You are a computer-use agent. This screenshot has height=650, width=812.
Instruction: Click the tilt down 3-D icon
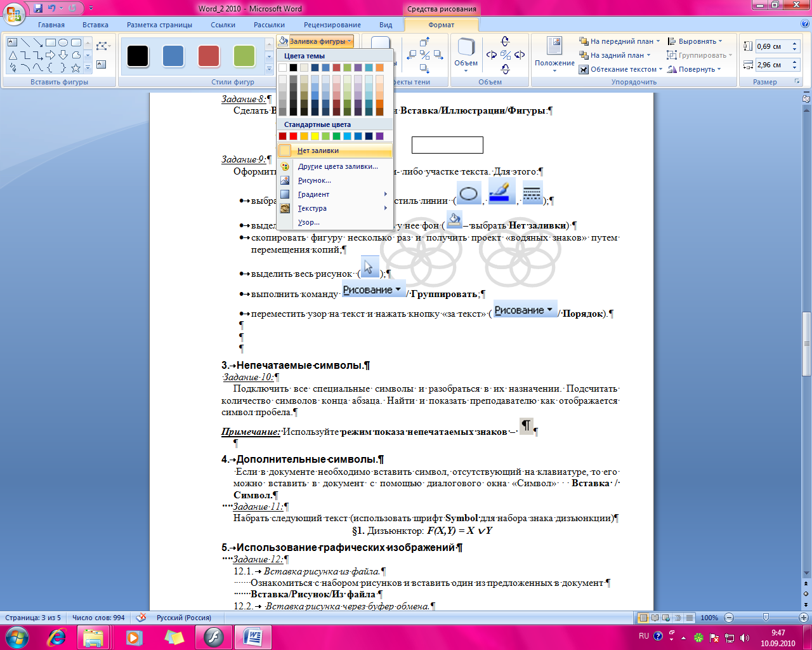tap(505, 69)
